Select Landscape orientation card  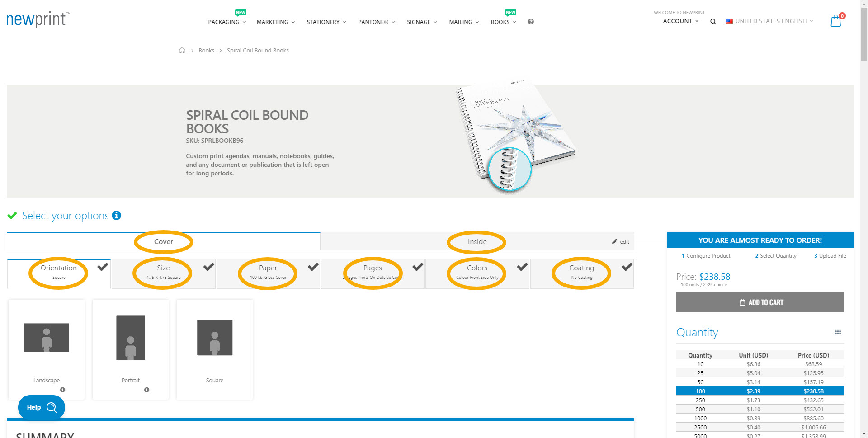(47, 349)
